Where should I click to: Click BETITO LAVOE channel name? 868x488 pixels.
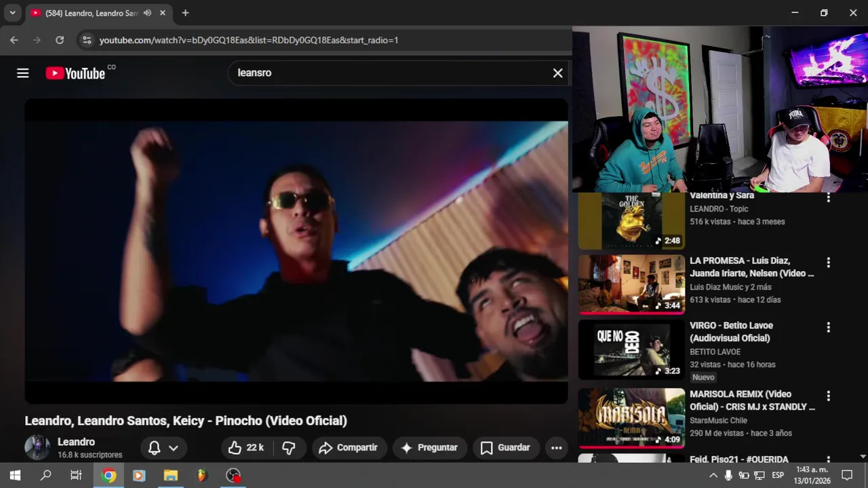[x=715, y=352]
